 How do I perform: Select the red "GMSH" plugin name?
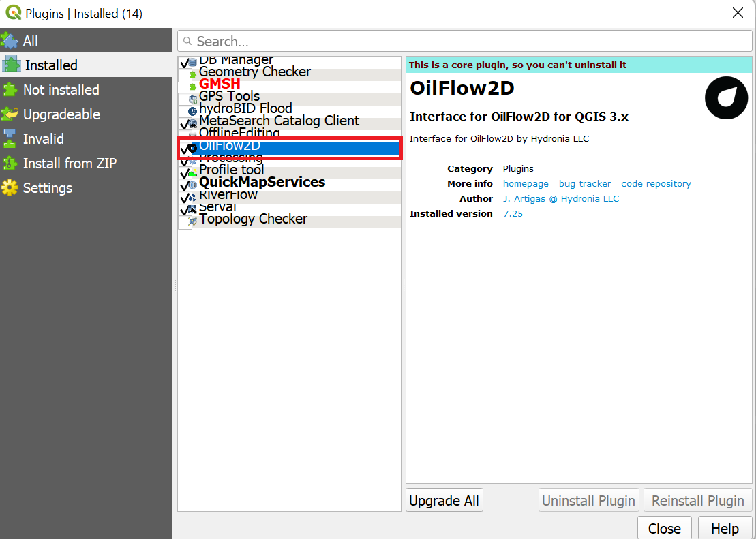click(220, 84)
